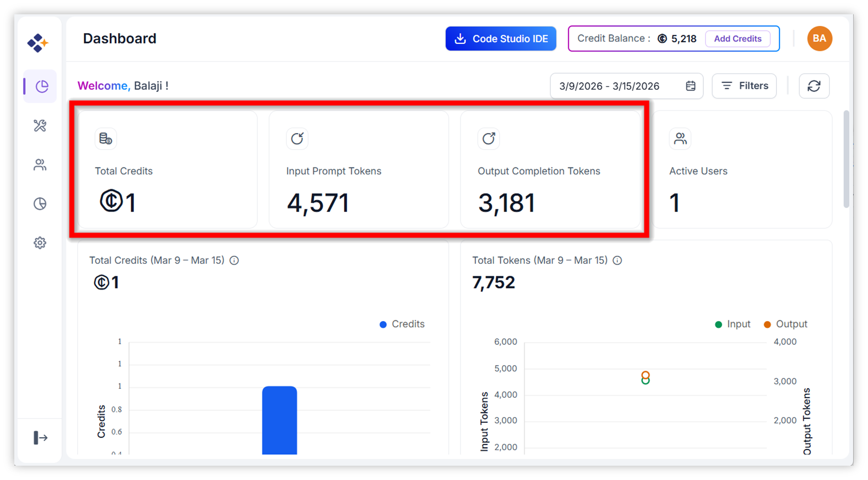Toggle the Credits legend series
The width and height of the screenshot is (868, 480).
tap(402, 324)
